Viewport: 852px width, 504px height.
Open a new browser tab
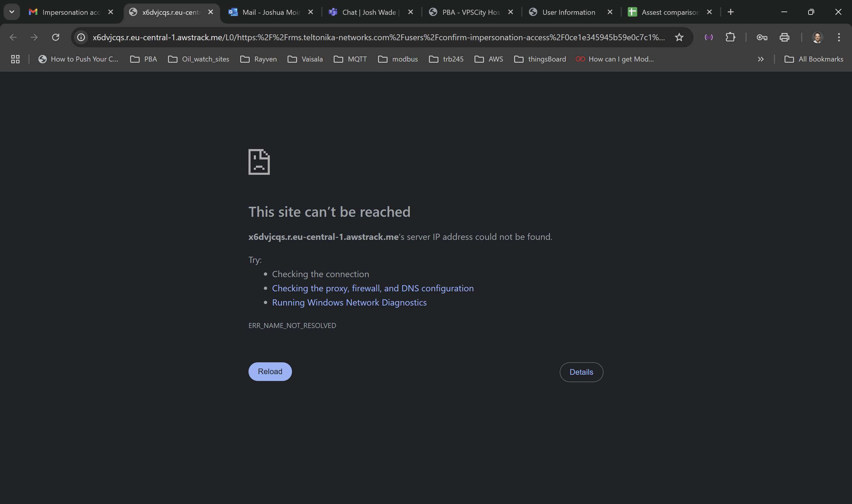731,12
